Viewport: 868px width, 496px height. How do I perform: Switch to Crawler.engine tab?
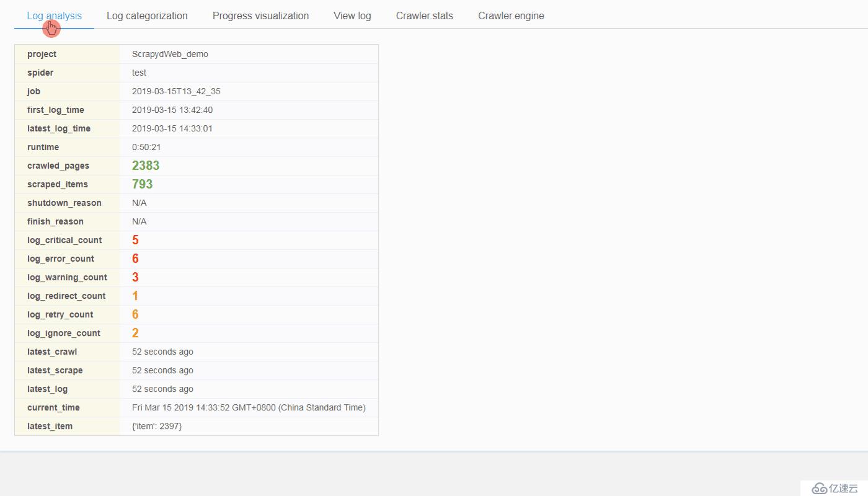pos(511,16)
